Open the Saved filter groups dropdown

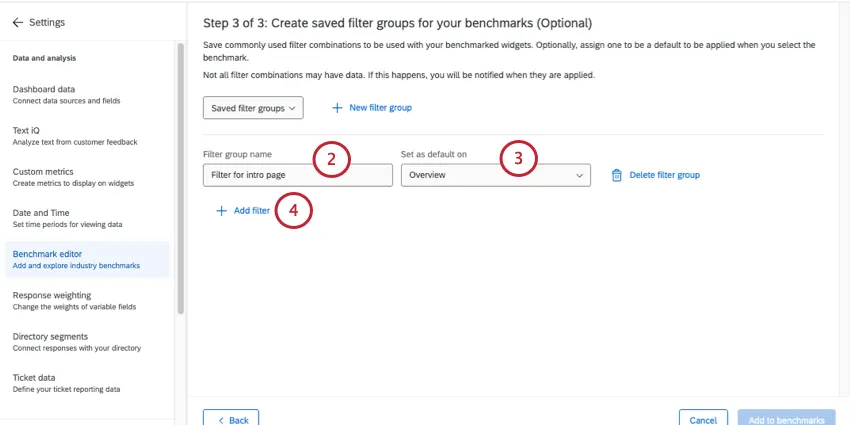(253, 108)
